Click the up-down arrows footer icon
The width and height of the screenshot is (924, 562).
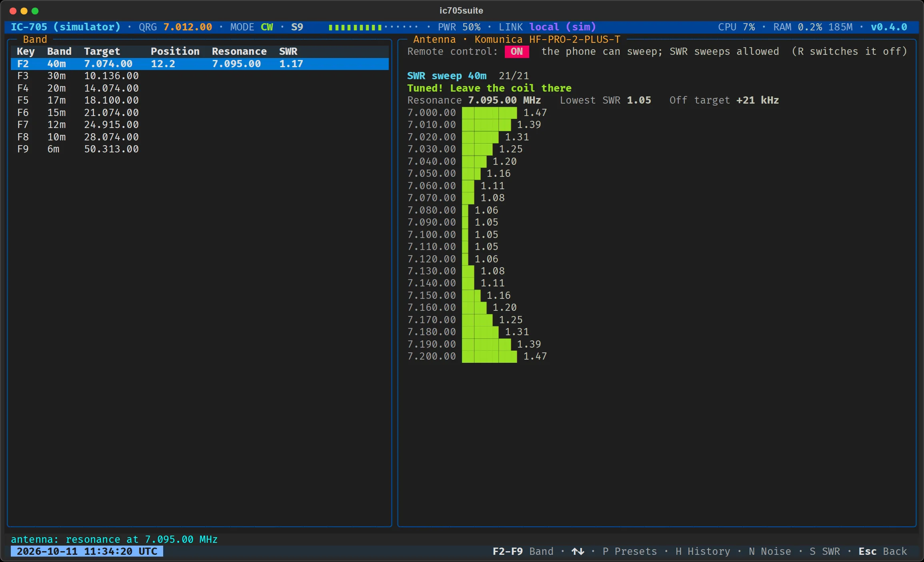[578, 552]
